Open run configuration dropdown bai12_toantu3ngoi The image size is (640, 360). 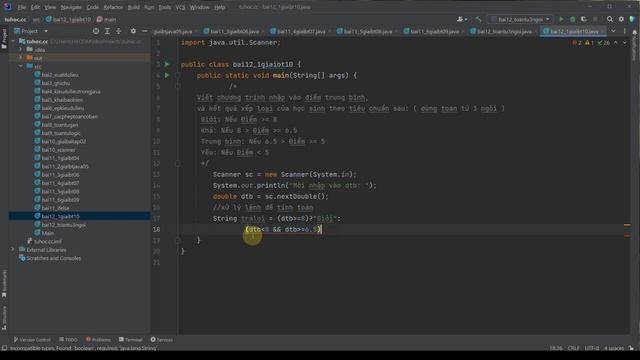pyautogui.click(x=520, y=19)
